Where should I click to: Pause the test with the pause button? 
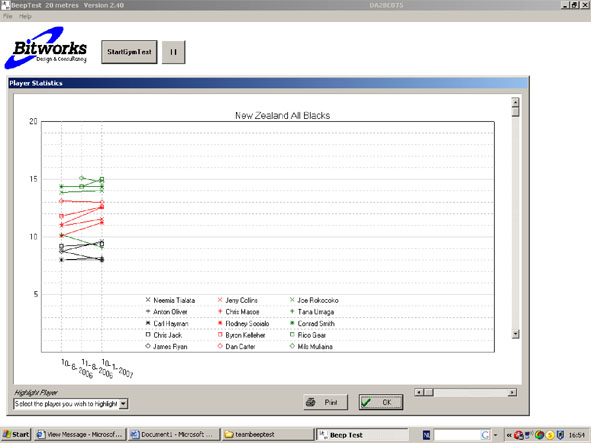pyautogui.click(x=173, y=52)
